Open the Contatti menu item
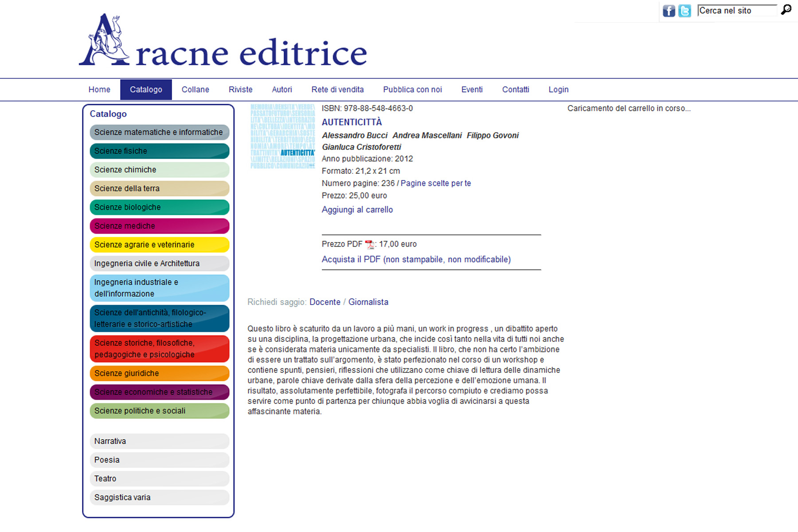 [516, 90]
